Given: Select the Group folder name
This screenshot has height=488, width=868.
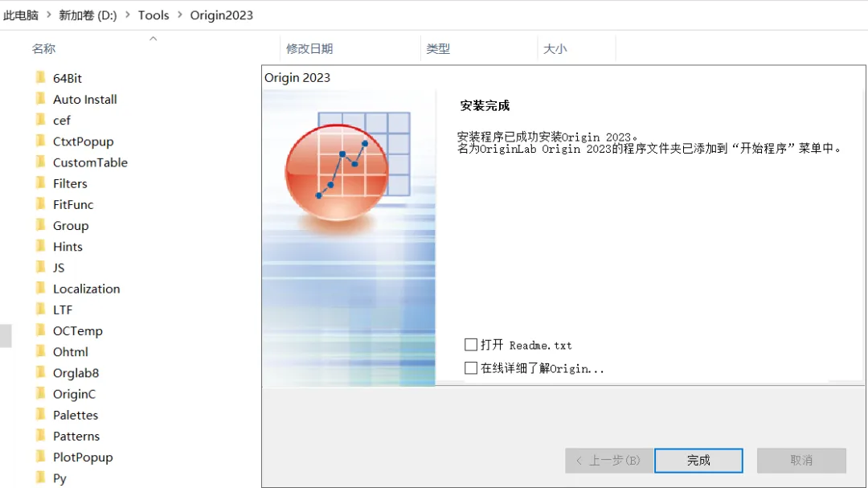Looking at the screenshot, I should 70,225.
